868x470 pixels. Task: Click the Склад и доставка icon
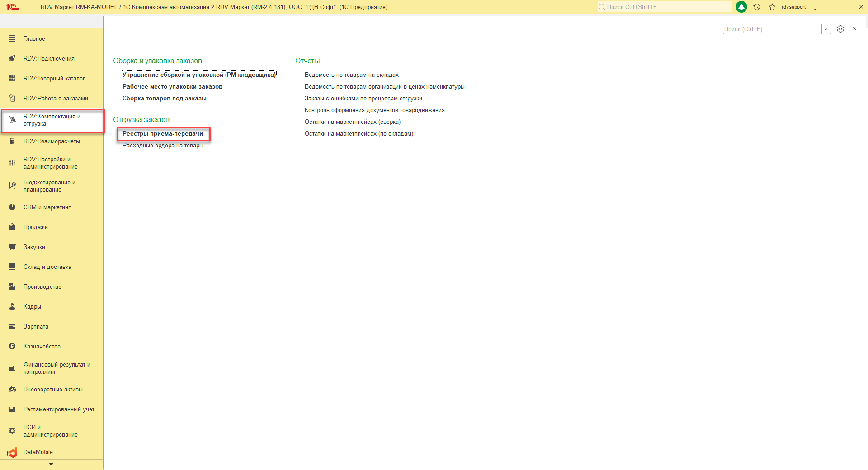point(12,267)
